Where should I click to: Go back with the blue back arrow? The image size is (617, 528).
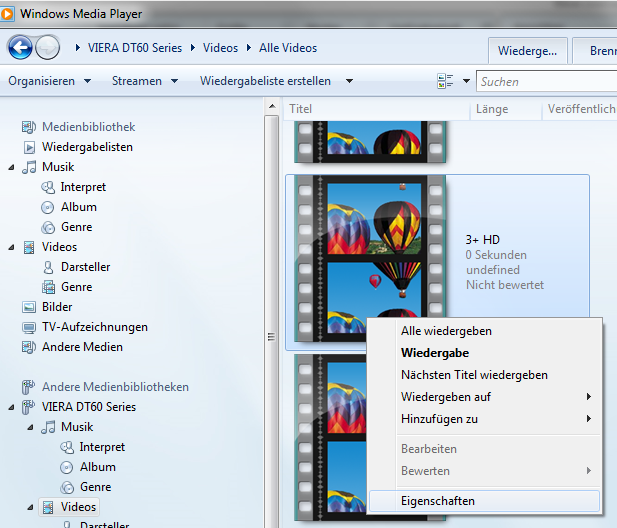pyautogui.click(x=20, y=48)
